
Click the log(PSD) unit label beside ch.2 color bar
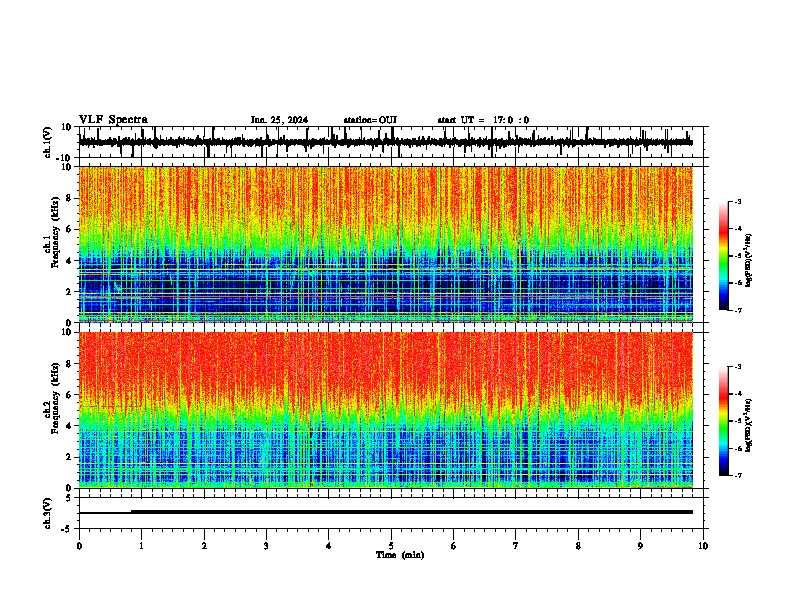click(749, 425)
